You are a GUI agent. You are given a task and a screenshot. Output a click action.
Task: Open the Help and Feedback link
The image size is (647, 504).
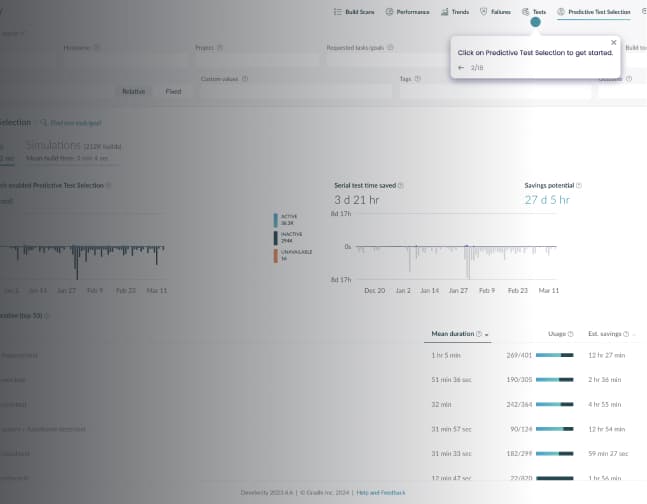(x=381, y=493)
